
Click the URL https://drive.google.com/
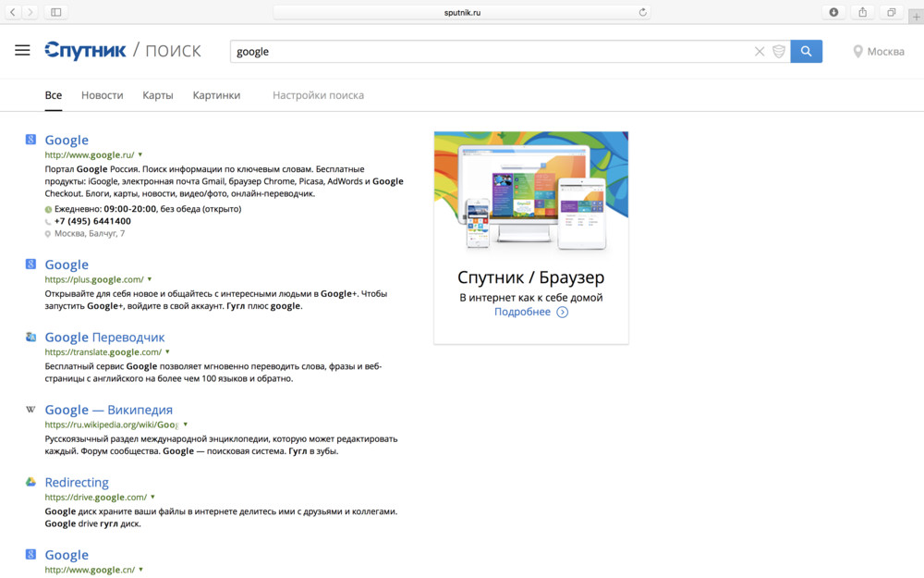click(96, 498)
